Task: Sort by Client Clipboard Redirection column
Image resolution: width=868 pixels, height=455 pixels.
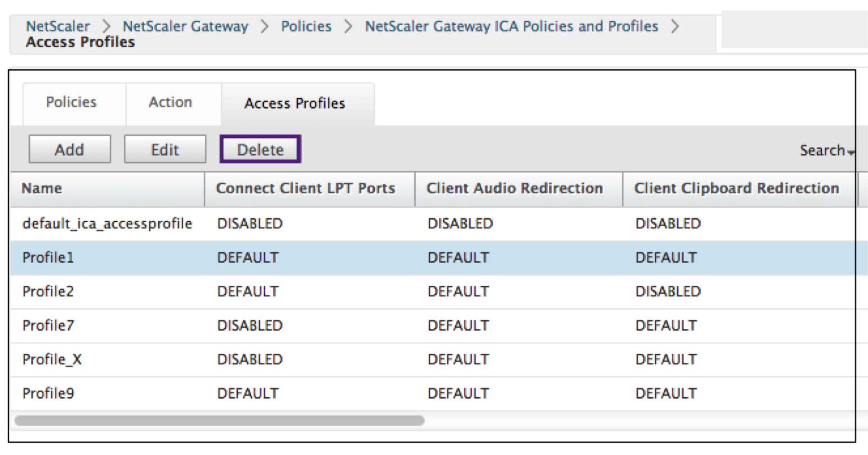Action: tap(736, 188)
